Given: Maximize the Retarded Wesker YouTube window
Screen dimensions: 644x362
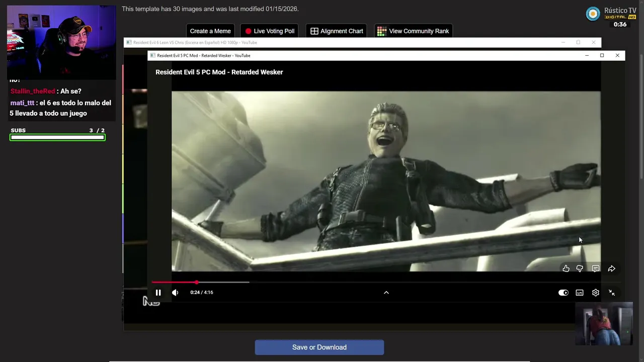Looking at the screenshot, I should (602, 55).
